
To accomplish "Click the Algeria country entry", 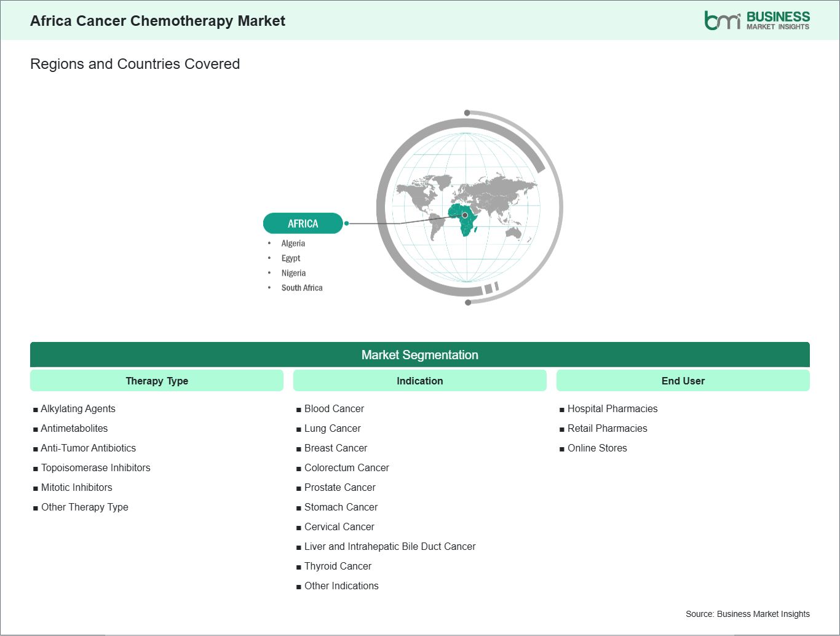I will [x=293, y=244].
